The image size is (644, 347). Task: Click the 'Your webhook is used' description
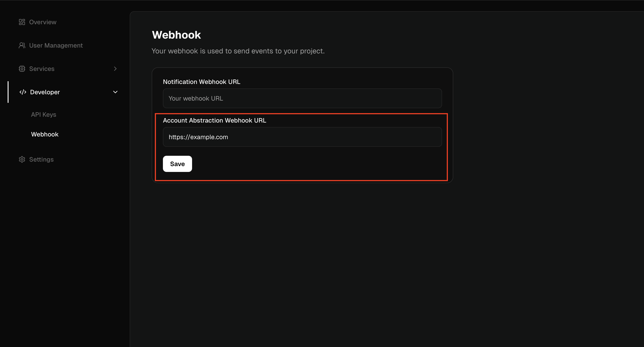tap(238, 51)
